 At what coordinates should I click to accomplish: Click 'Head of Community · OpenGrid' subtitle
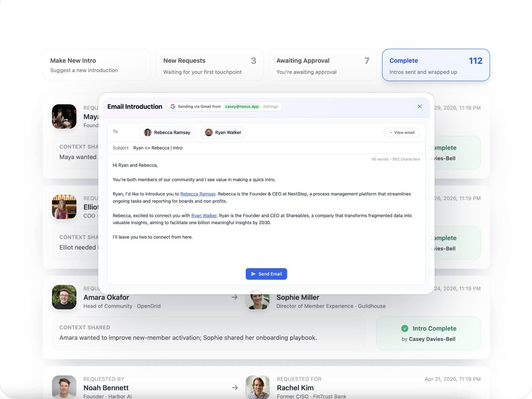click(x=122, y=306)
